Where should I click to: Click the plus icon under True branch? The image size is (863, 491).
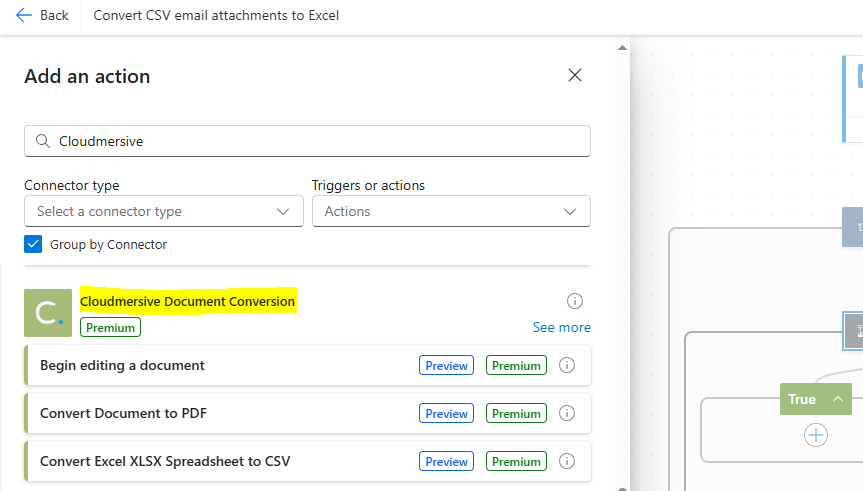816,435
